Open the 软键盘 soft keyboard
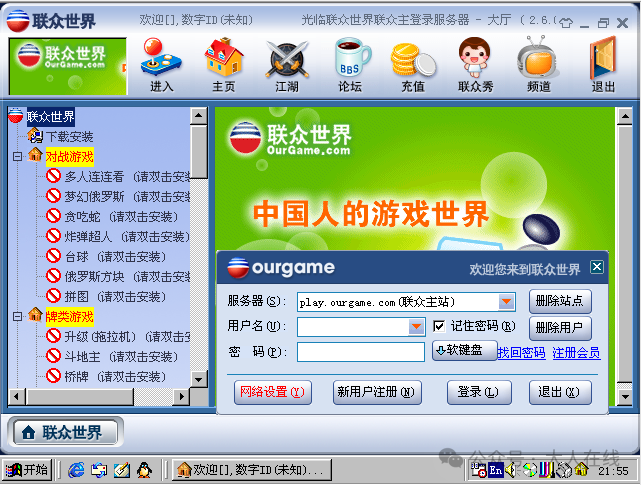641x485 pixels. pos(464,350)
